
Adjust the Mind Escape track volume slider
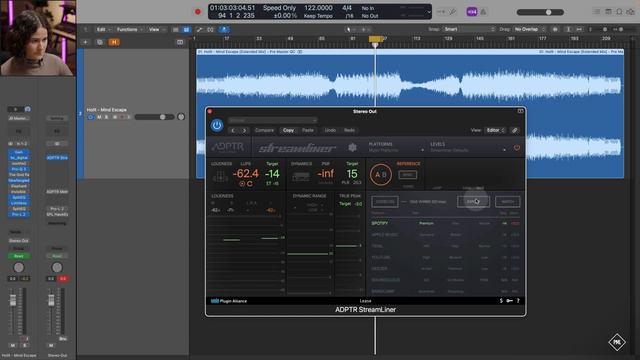[x=155, y=117]
